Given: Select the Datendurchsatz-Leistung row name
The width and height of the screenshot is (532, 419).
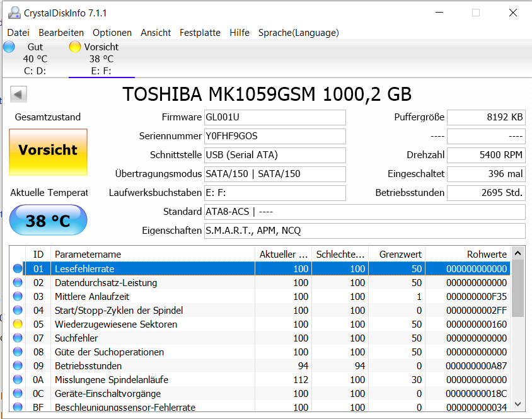Looking at the screenshot, I should (x=106, y=283).
